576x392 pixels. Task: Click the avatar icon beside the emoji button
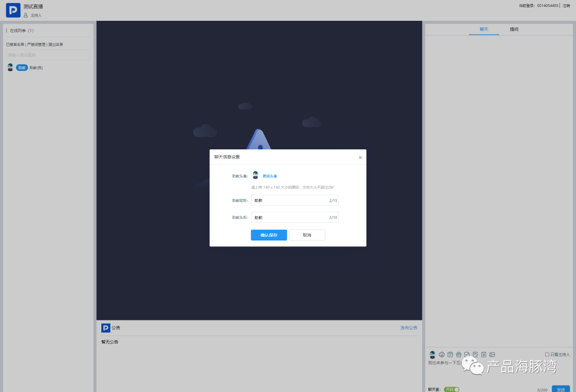click(x=433, y=355)
